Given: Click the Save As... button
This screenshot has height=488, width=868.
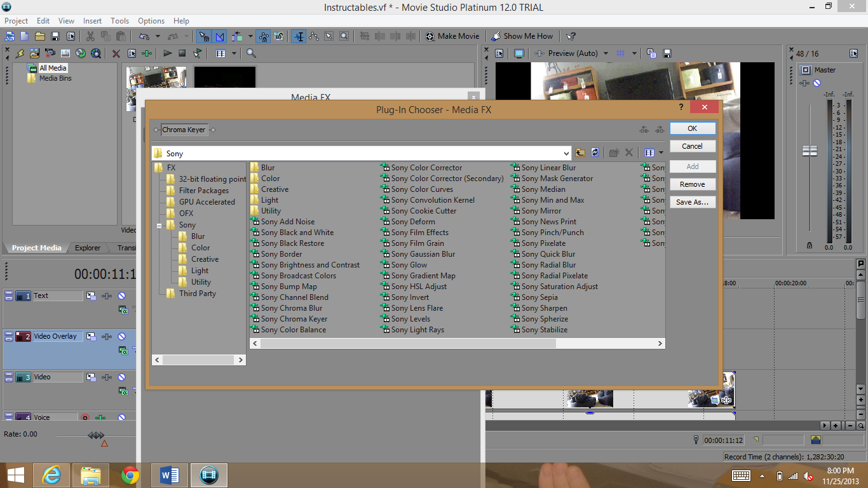Looking at the screenshot, I should 693,202.
